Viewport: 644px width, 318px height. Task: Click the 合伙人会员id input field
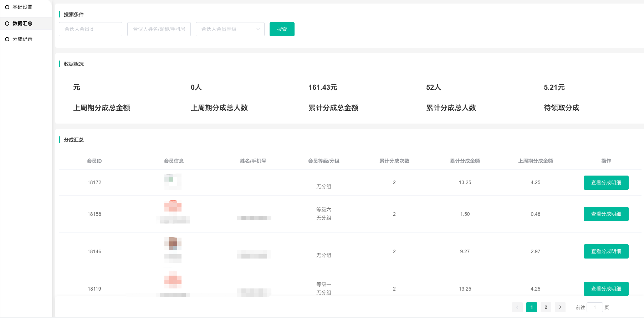tap(90, 29)
